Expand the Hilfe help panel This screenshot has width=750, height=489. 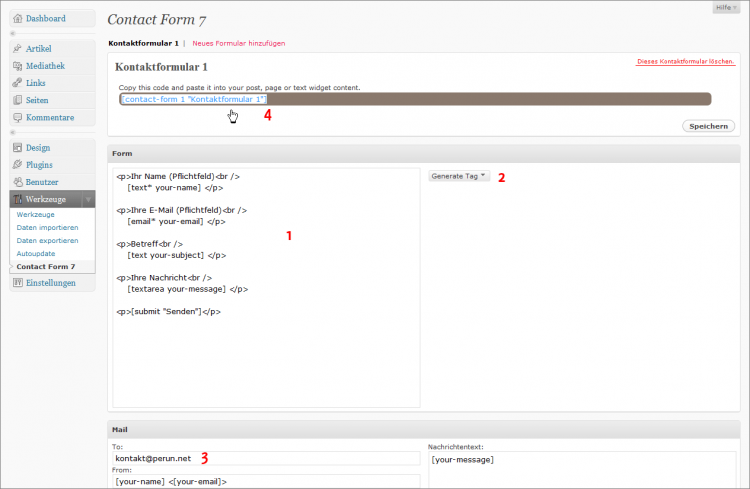pos(727,7)
